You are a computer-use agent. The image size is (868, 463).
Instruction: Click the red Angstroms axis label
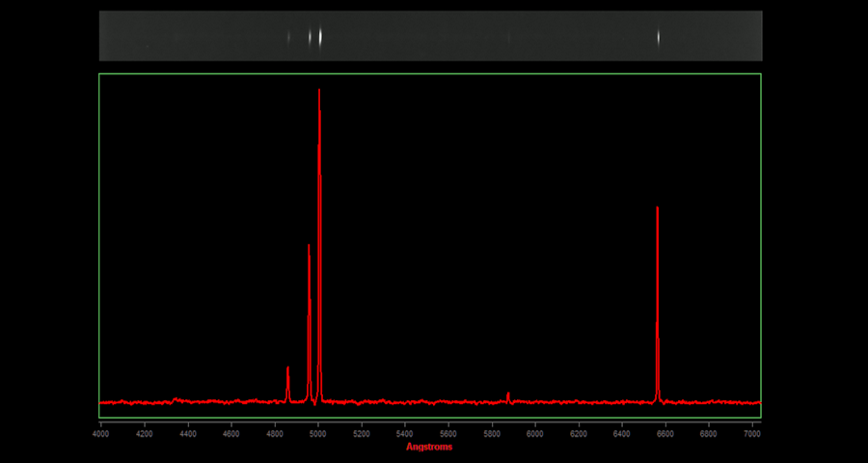429,447
